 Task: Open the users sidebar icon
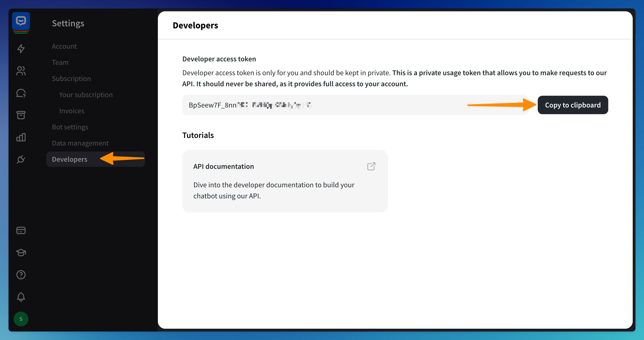click(21, 71)
